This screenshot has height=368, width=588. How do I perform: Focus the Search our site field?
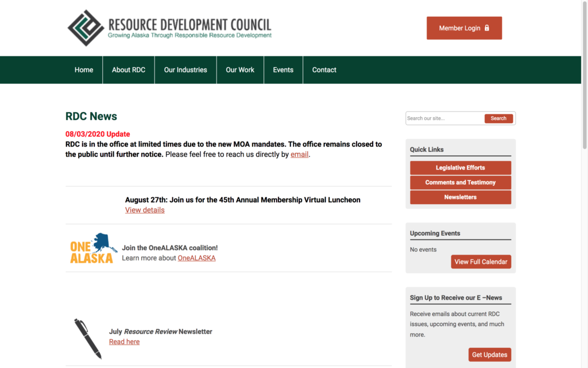(x=444, y=118)
